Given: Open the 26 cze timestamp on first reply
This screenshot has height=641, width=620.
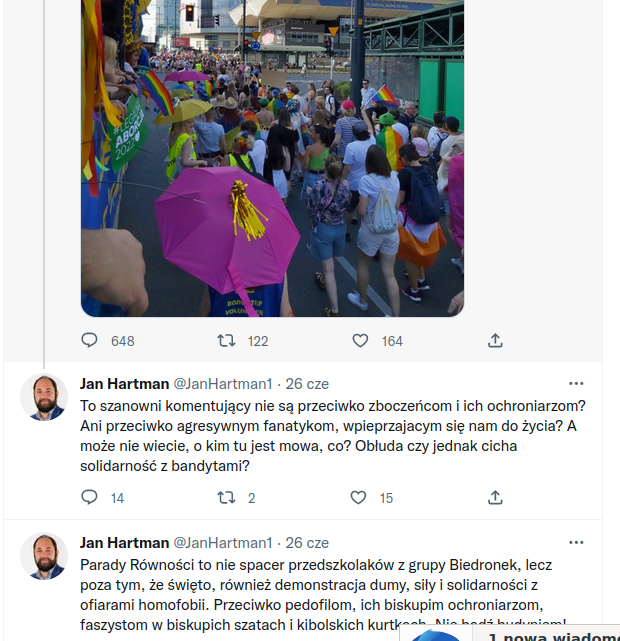Looking at the screenshot, I should [307, 383].
